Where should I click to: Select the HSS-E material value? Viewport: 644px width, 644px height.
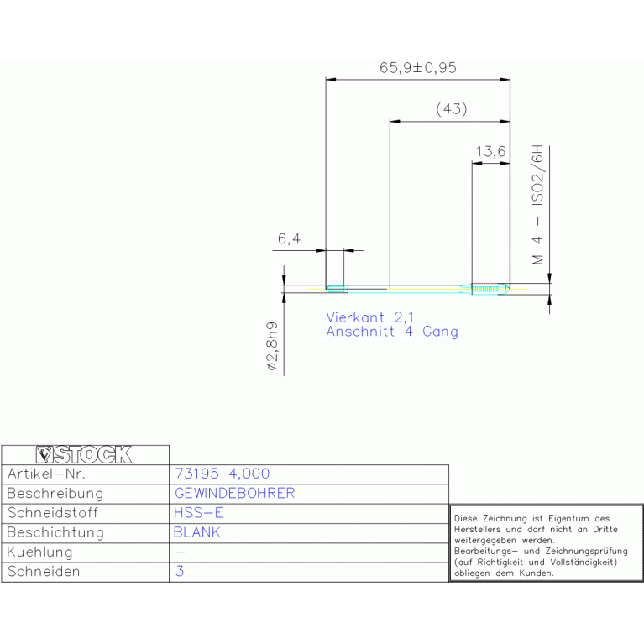198,512
